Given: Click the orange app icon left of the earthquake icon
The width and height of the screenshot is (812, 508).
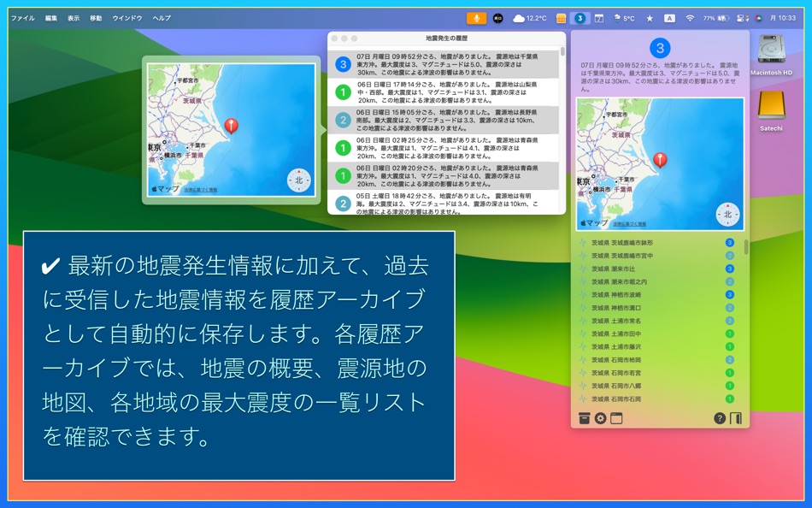Looking at the screenshot, I should pyautogui.click(x=561, y=18).
